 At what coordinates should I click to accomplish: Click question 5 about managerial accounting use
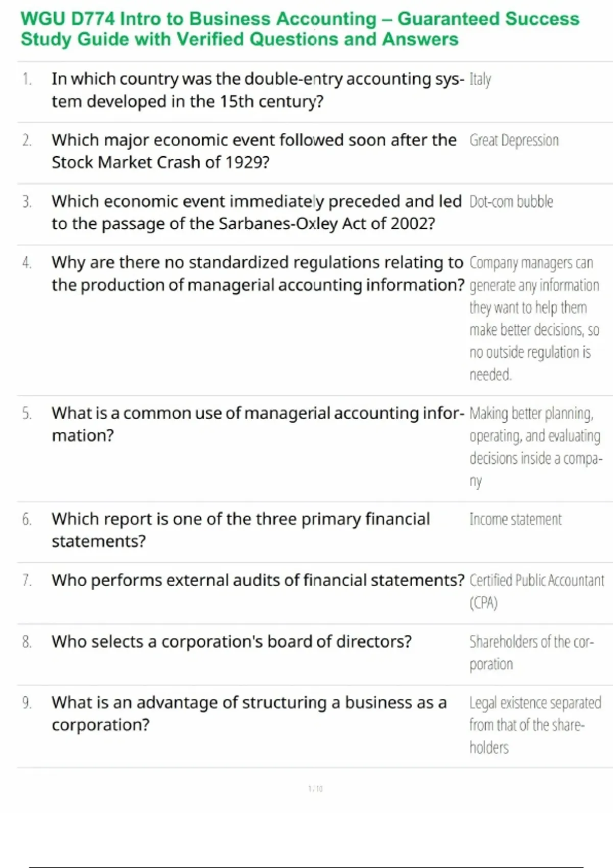257,424
